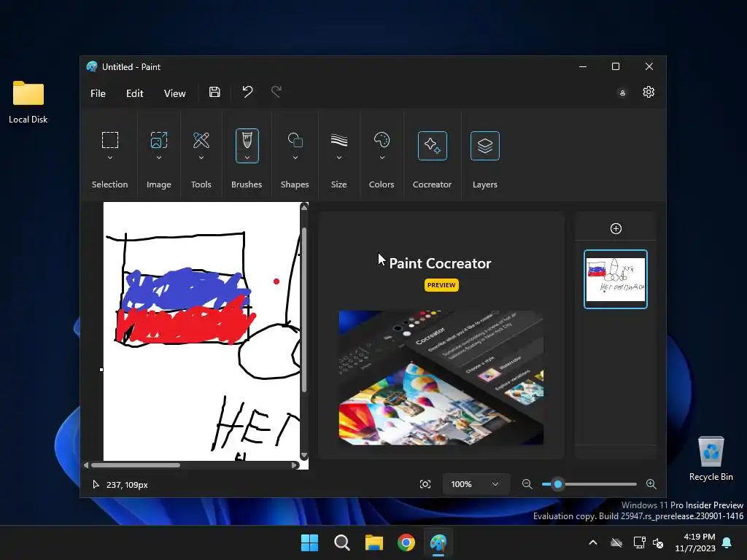747x560 pixels.
Task: Click the network display tray icon
Action: point(639,542)
